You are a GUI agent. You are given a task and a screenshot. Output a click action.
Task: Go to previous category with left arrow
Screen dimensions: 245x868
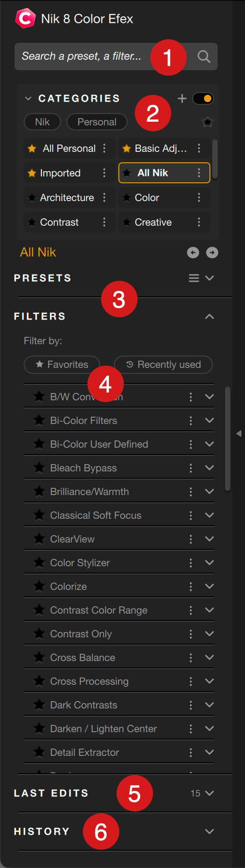click(x=193, y=253)
